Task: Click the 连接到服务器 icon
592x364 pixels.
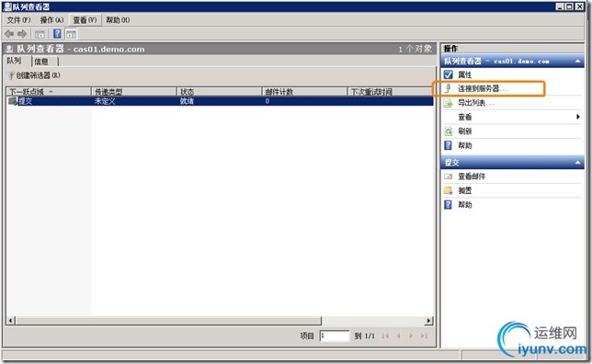Action: tap(449, 89)
